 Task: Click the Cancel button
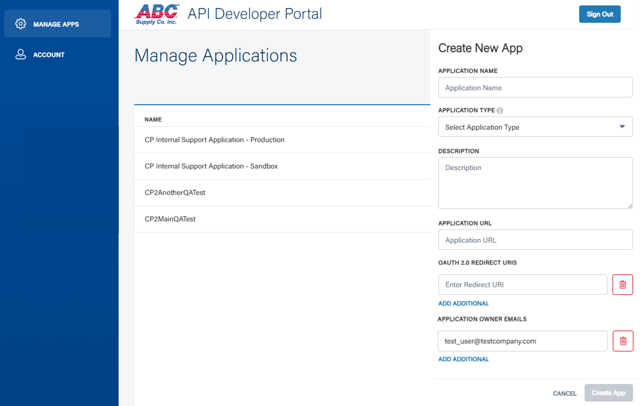[x=565, y=393]
